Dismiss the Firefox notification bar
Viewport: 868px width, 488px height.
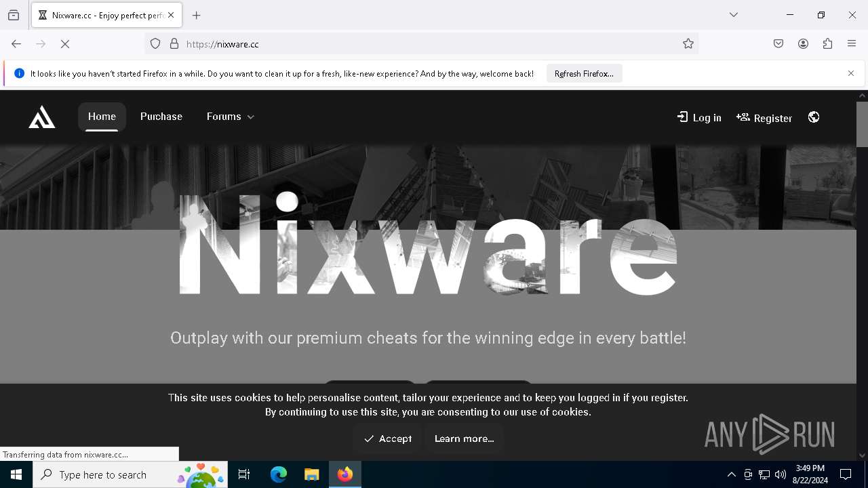(x=851, y=73)
